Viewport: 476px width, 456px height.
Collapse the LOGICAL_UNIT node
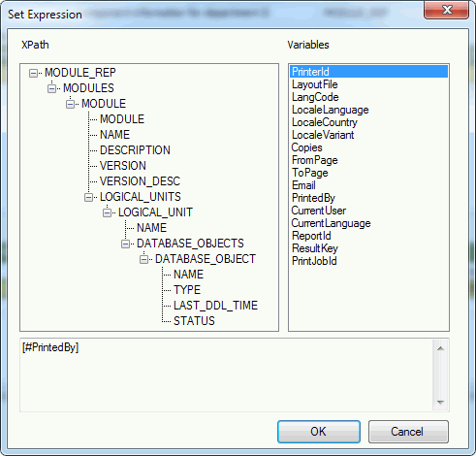pos(107,212)
